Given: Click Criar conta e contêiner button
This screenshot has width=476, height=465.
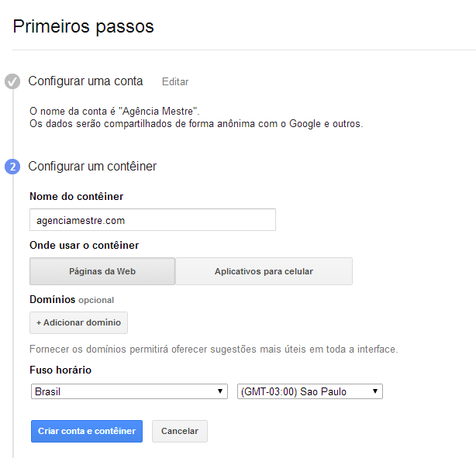Looking at the screenshot, I should (87, 431).
